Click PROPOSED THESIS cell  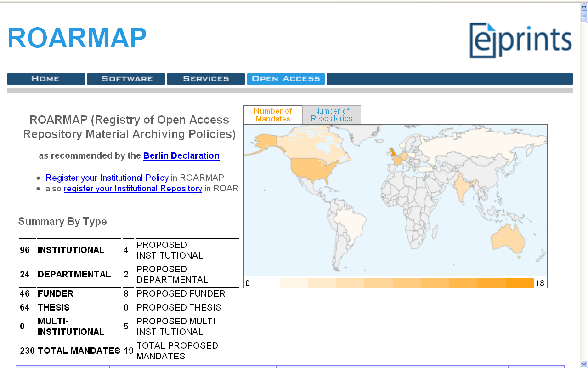click(x=179, y=307)
